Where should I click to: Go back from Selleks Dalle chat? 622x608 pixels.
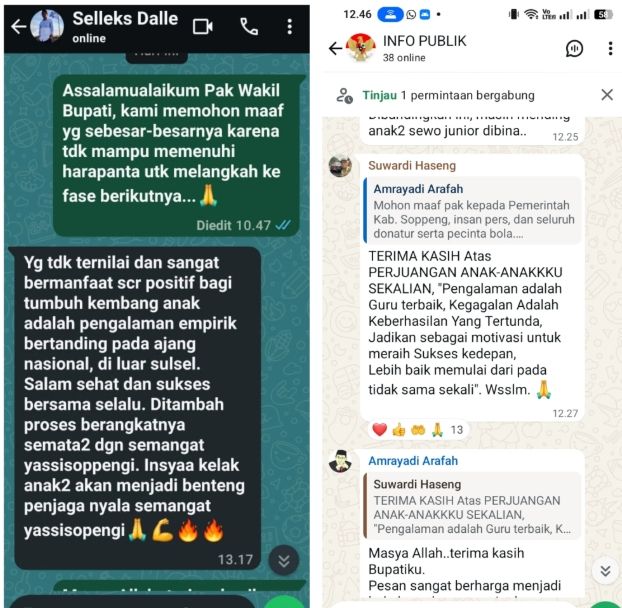pos(18,27)
